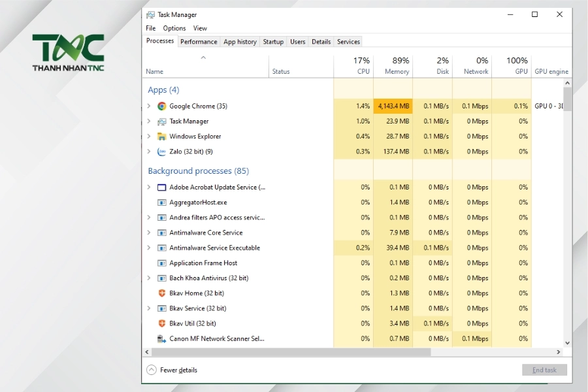Open the File menu
Screen dimensions: 588x392
point(151,28)
